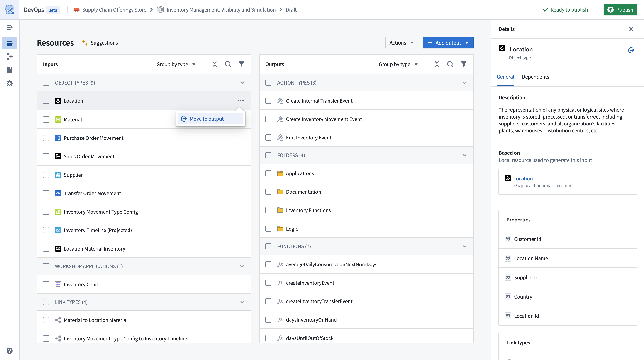644x360 pixels.
Task: Check the Material input checkbox
Action: [46, 119]
